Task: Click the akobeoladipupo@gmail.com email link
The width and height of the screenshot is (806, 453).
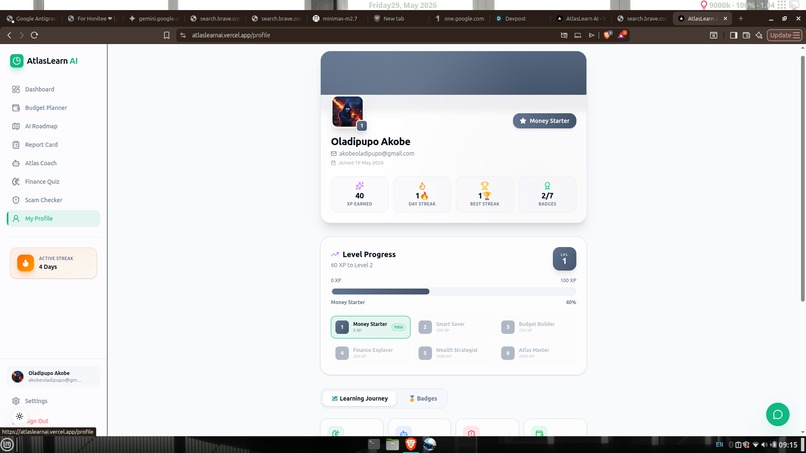Action: pos(376,153)
